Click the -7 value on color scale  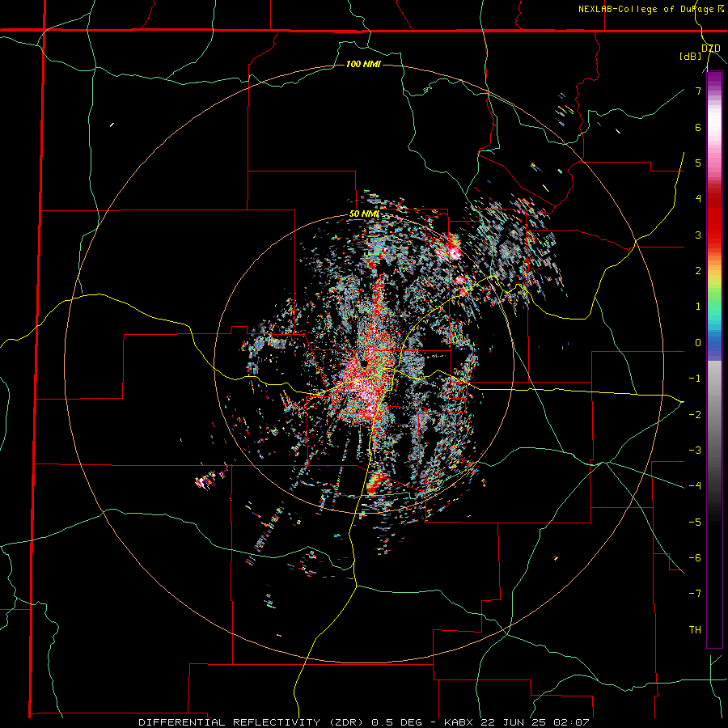point(695,594)
